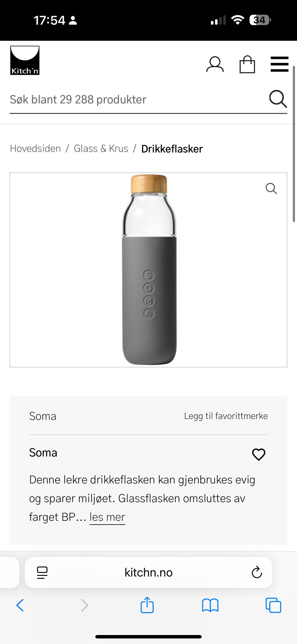Open Drikkeflasker breadcrumb category
Screen dimensions: 297x644
tap(172, 149)
